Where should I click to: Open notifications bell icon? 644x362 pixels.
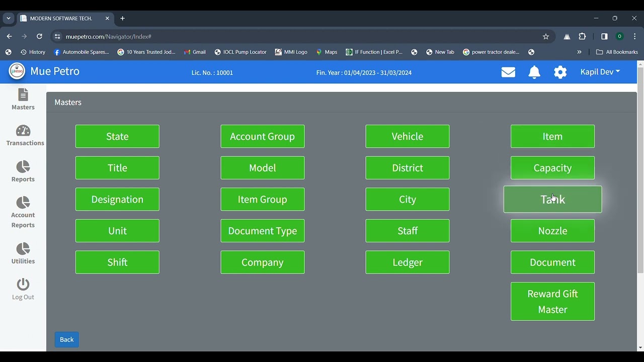tap(534, 72)
